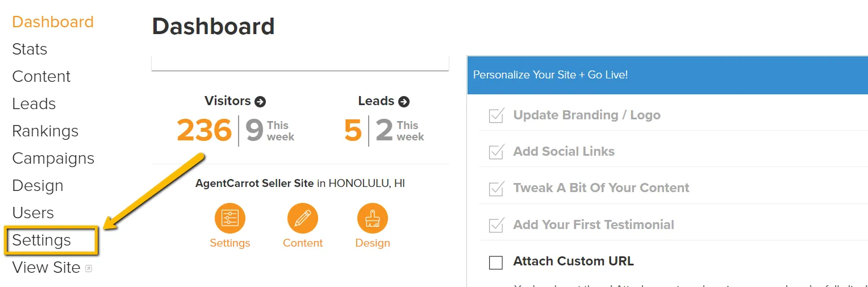The width and height of the screenshot is (868, 287).
Task: Toggle the Add Social Links checkbox
Action: click(496, 152)
